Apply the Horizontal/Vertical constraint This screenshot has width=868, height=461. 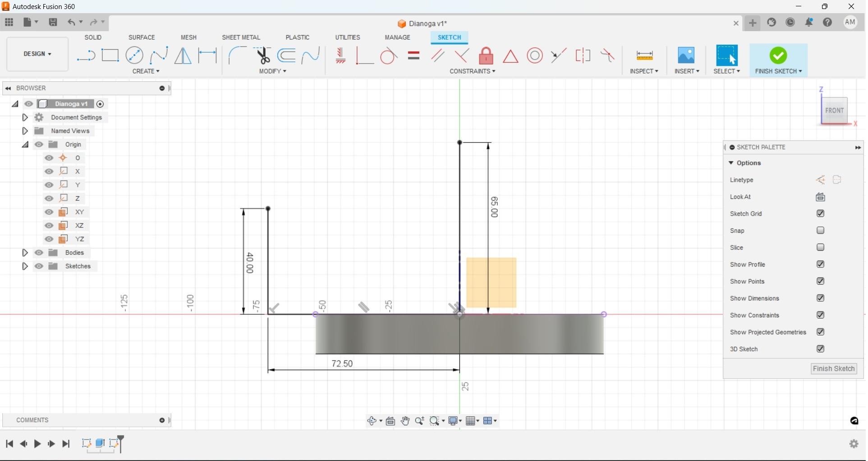[x=341, y=55]
